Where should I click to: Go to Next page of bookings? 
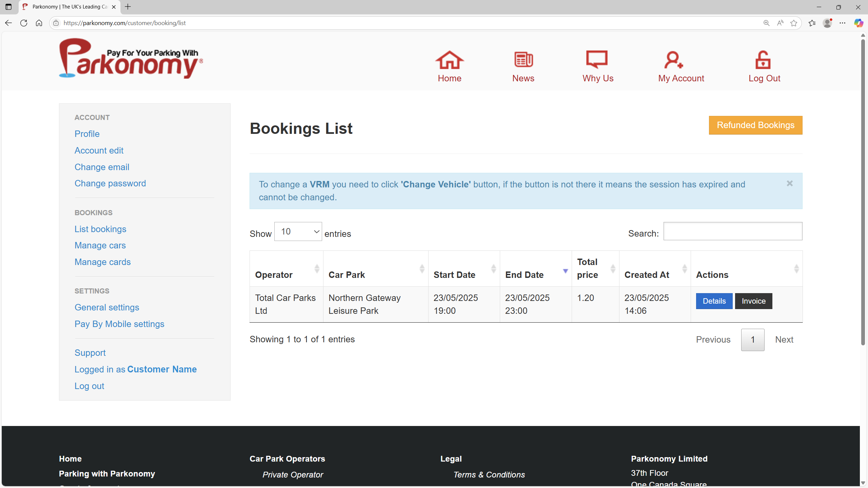(784, 340)
